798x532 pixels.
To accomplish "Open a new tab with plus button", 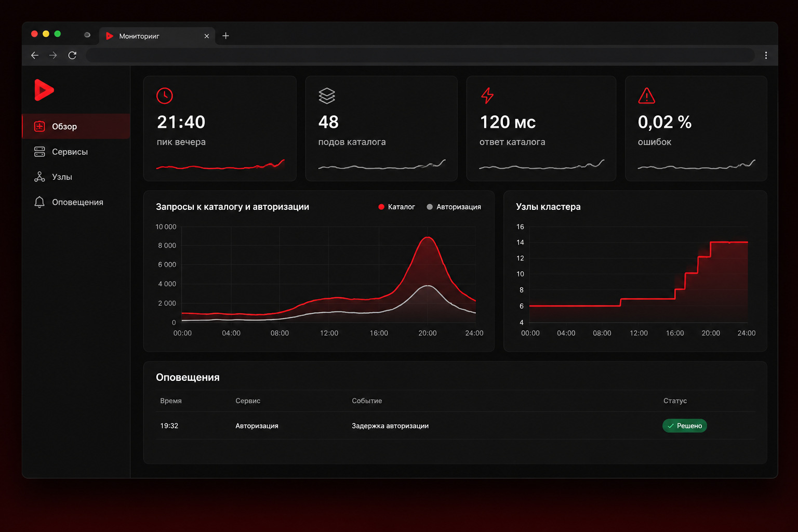I will [x=225, y=36].
